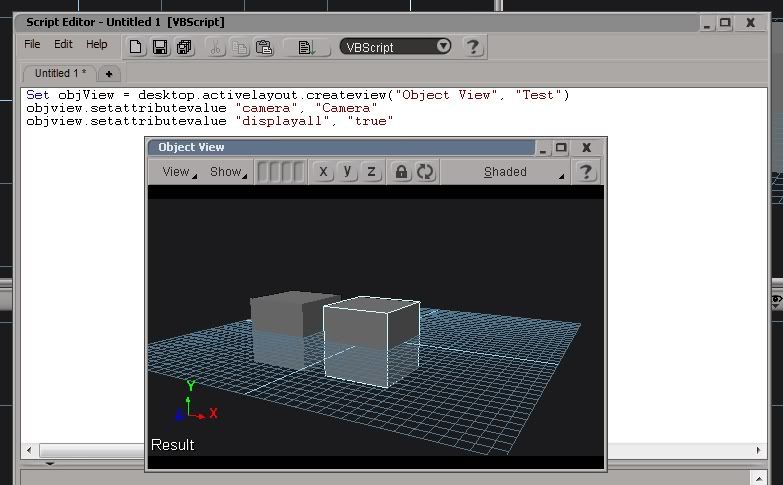Click the Result label in viewport

click(x=172, y=445)
